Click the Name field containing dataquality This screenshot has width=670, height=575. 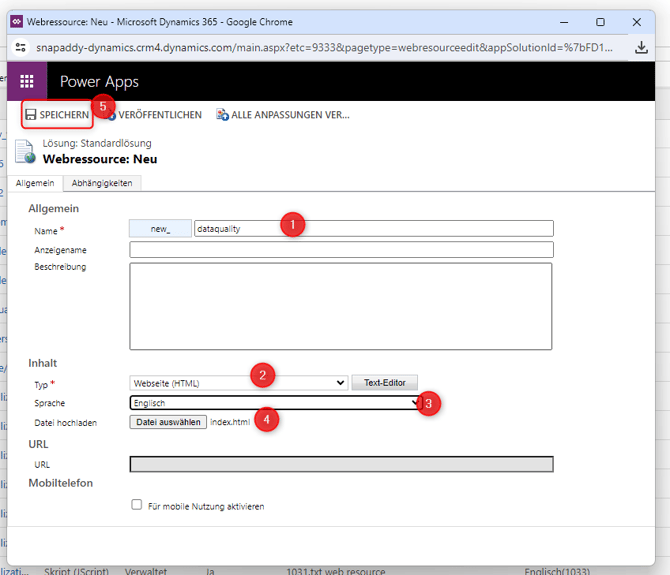click(x=373, y=228)
